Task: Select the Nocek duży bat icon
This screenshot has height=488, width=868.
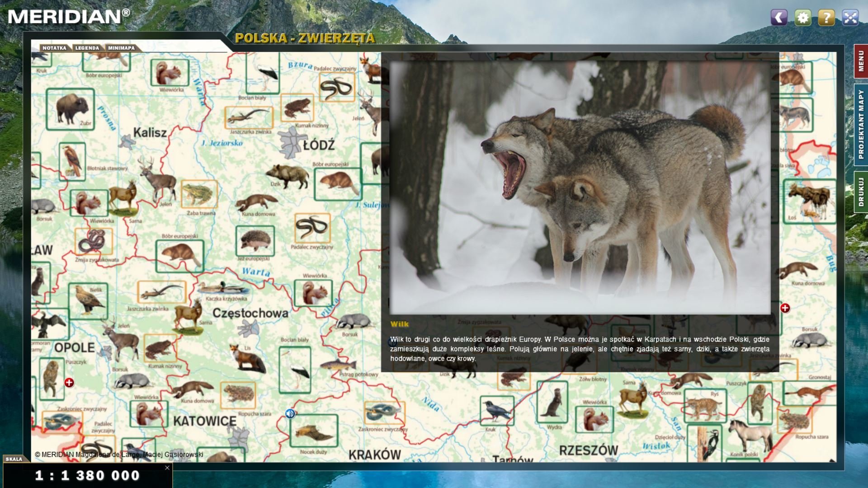Action: pyautogui.click(x=313, y=431)
